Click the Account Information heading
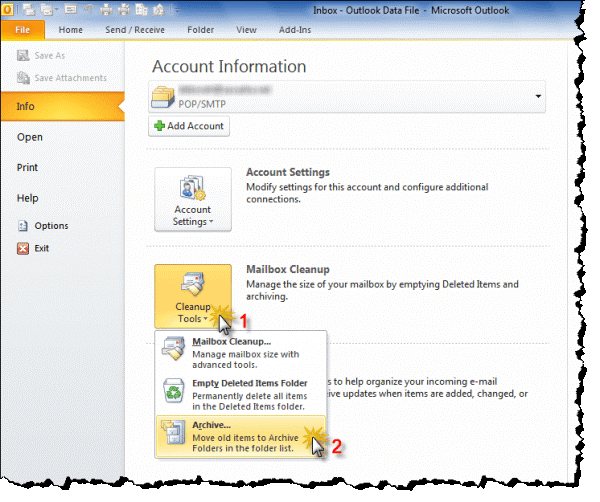The image size is (600, 502). (229, 67)
